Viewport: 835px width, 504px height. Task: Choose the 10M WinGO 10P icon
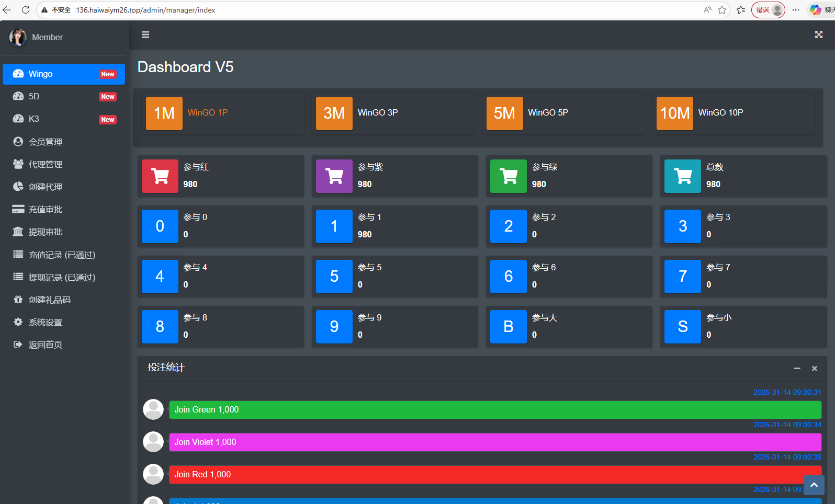pos(674,113)
